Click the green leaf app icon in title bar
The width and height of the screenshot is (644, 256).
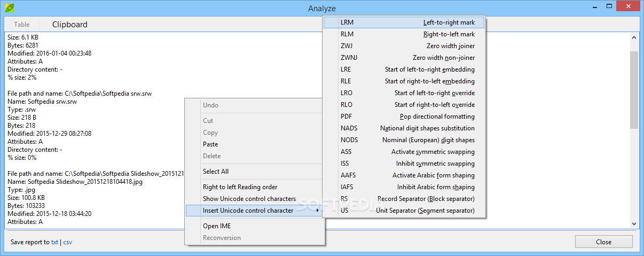pos(9,7)
